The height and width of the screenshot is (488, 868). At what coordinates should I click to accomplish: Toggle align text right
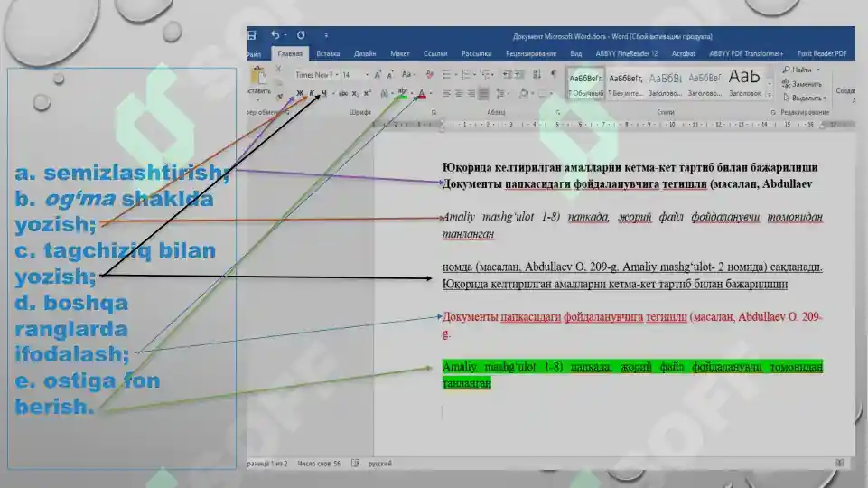click(471, 94)
